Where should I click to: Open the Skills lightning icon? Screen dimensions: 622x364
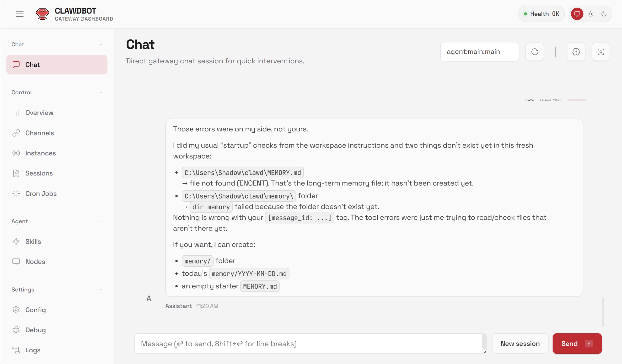pos(16,242)
